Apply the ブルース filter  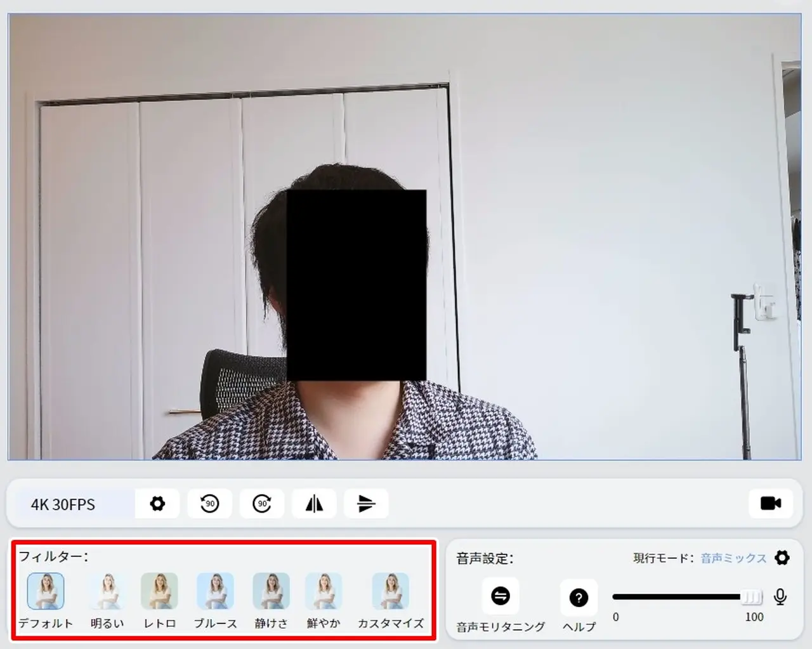(215, 591)
